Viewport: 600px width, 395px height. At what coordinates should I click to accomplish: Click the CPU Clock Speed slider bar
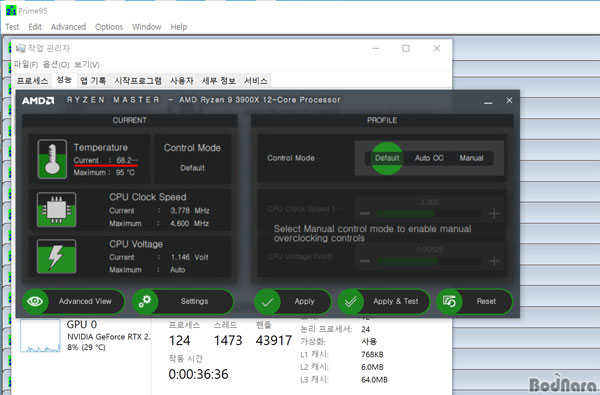pos(429,213)
